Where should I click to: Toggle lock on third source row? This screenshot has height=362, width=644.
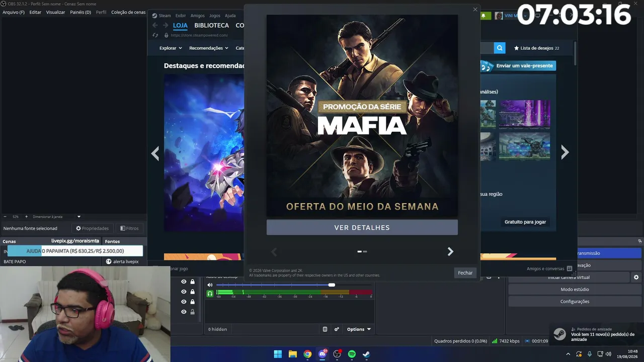pos(192,302)
